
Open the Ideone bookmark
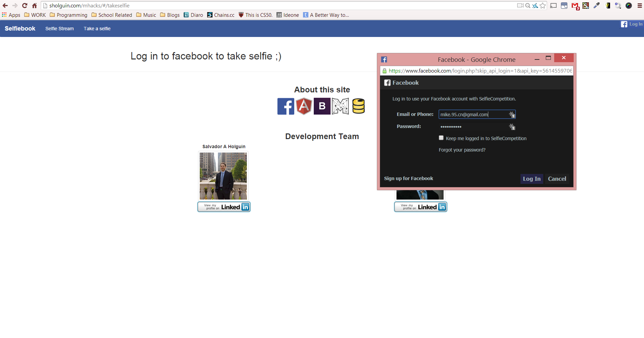(x=288, y=15)
